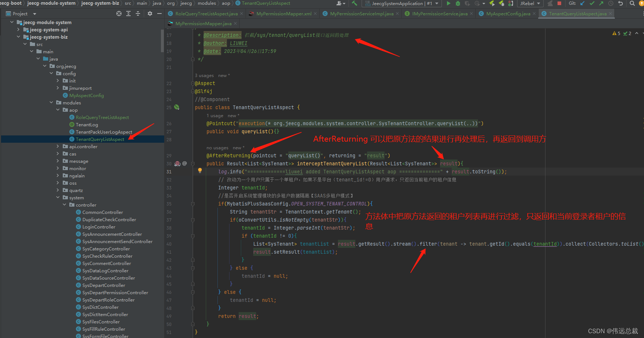Debug with JRebel rocket-bug icon
This screenshot has width=644, height=338.
point(501,3)
